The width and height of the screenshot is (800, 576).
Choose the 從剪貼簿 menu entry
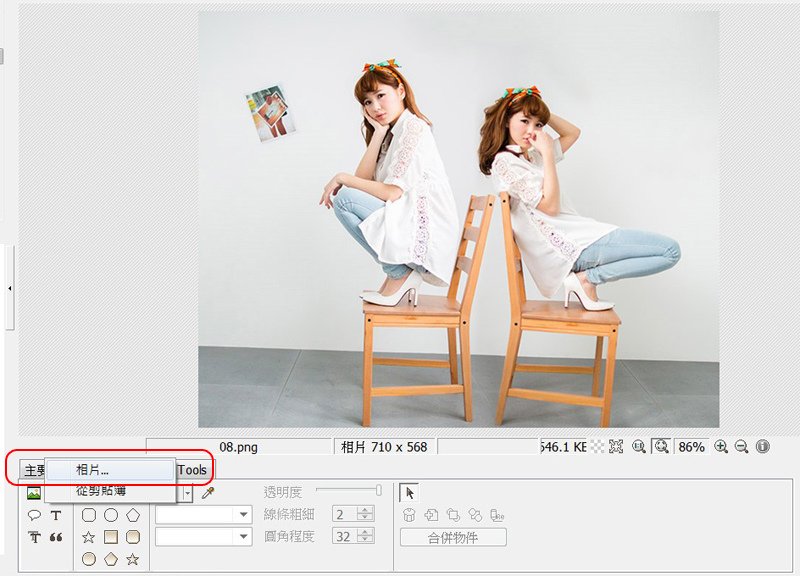coord(110,491)
